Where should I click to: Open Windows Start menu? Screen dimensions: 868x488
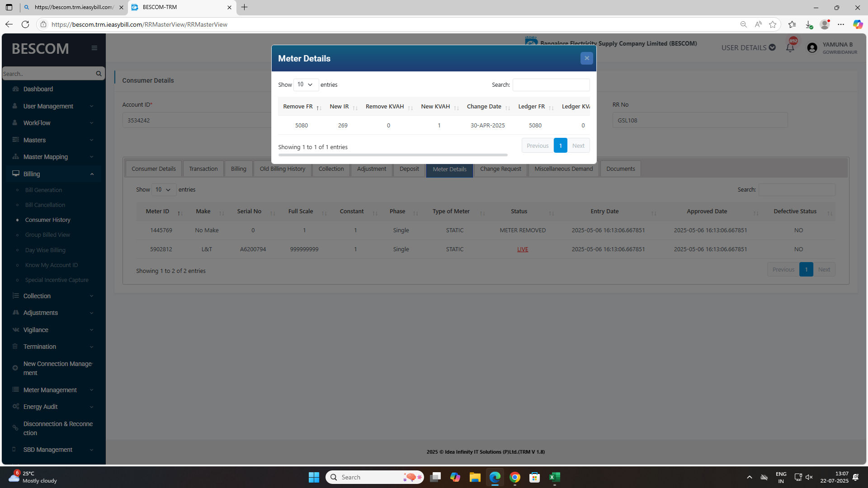[x=314, y=477]
